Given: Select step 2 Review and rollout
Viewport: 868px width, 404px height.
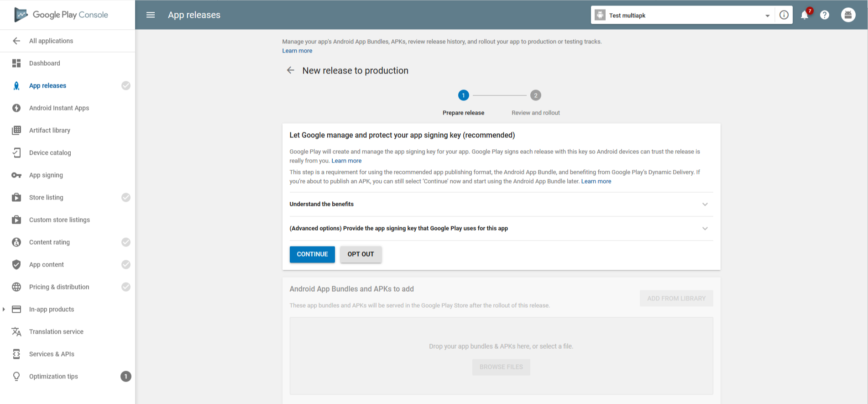Looking at the screenshot, I should coord(535,95).
